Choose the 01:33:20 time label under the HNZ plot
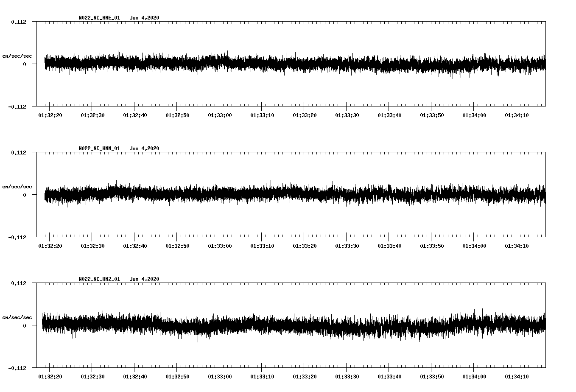 click(x=305, y=377)
